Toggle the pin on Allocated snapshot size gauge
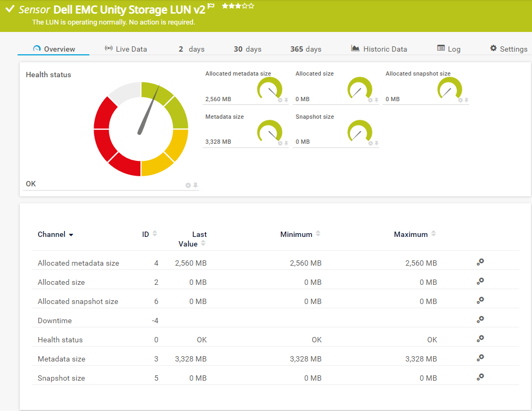 point(467,100)
